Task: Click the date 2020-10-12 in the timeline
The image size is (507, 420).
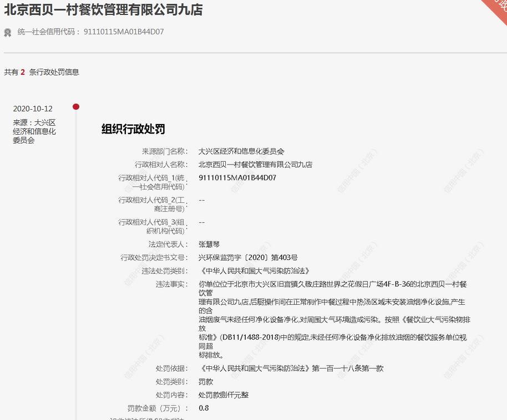Action: (33, 109)
